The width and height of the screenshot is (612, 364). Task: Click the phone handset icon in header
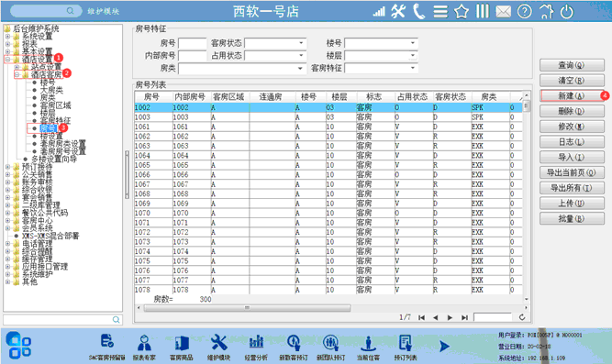[418, 11]
